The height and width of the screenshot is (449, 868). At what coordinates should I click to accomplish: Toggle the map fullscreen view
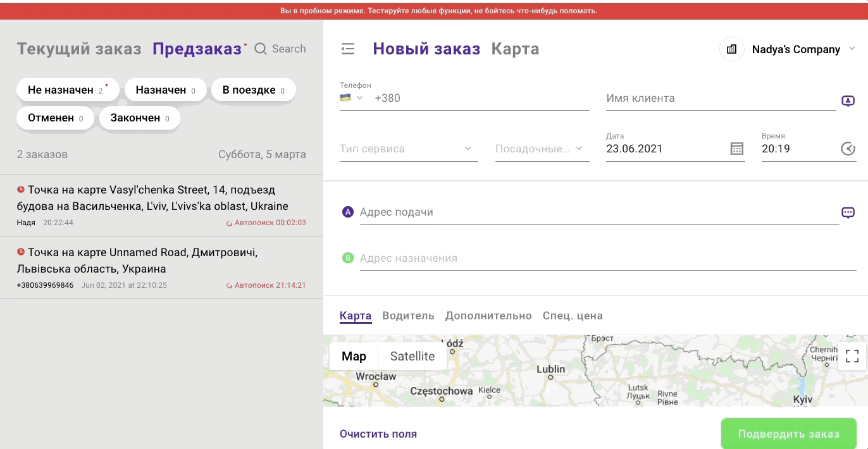point(852,356)
